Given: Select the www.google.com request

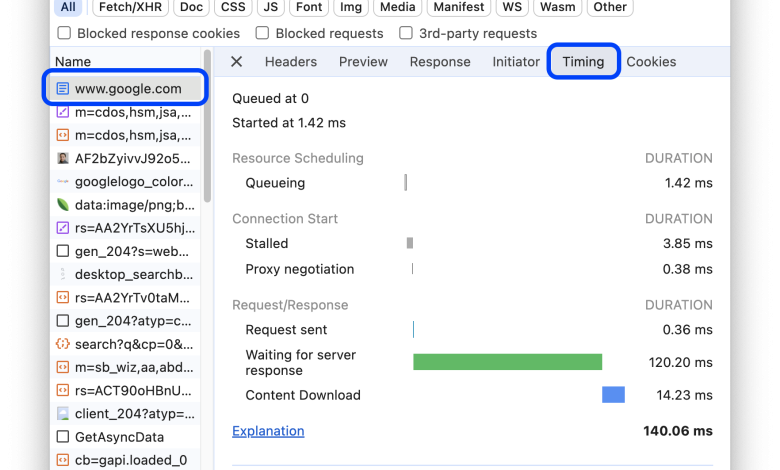Looking at the screenshot, I should click(125, 88).
